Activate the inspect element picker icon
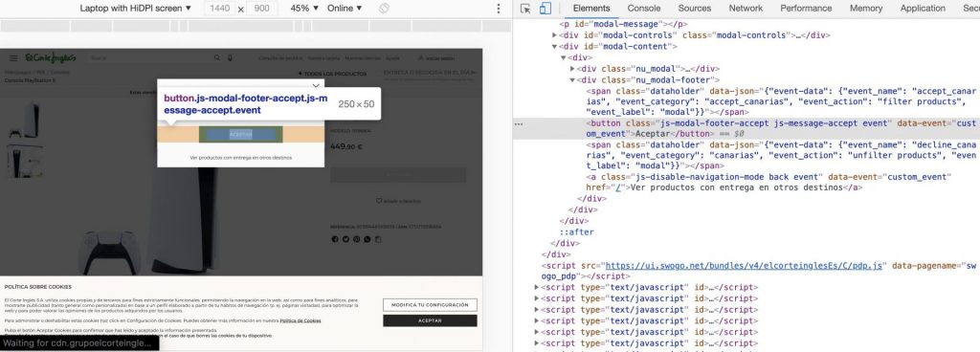 (x=525, y=8)
